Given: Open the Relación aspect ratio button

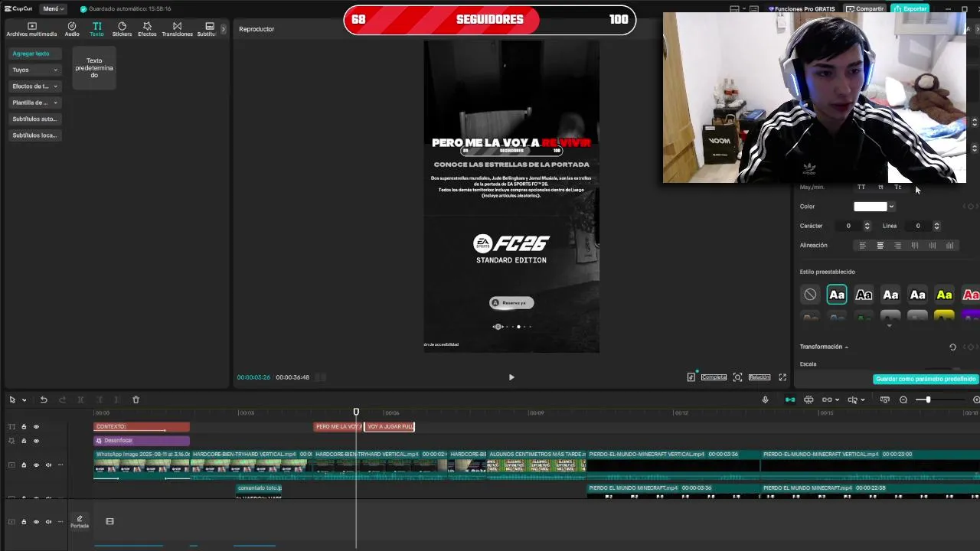Looking at the screenshot, I should point(759,377).
